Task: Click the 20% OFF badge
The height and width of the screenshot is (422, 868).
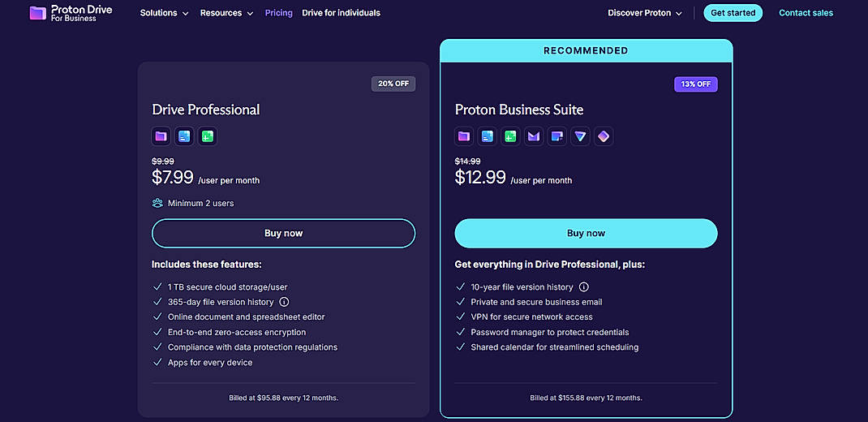Action: (393, 84)
